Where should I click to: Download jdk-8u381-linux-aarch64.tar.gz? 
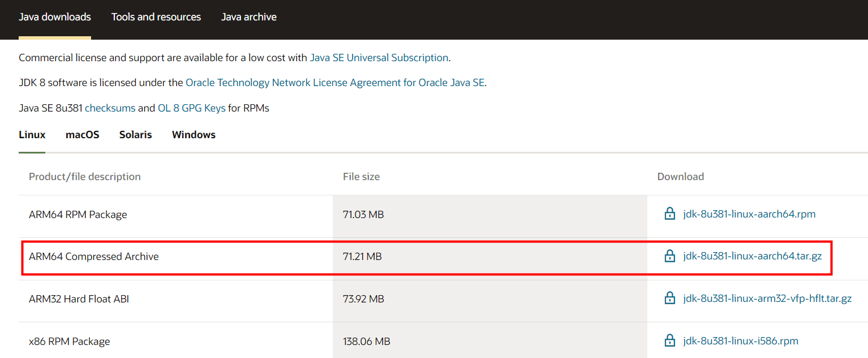pyautogui.click(x=753, y=256)
